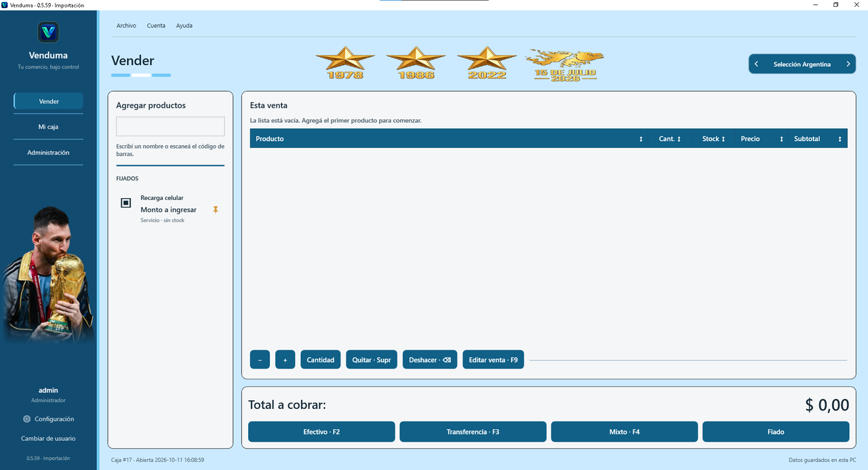Click the Fiado button
The height and width of the screenshot is (470, 868).
click(776, 432)
